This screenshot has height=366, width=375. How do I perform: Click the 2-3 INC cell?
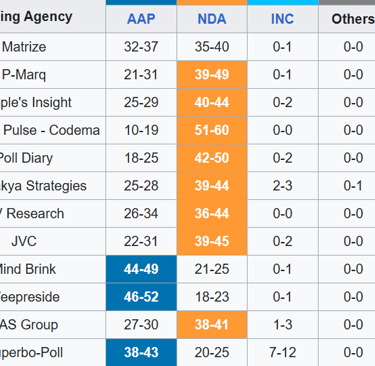283,186
